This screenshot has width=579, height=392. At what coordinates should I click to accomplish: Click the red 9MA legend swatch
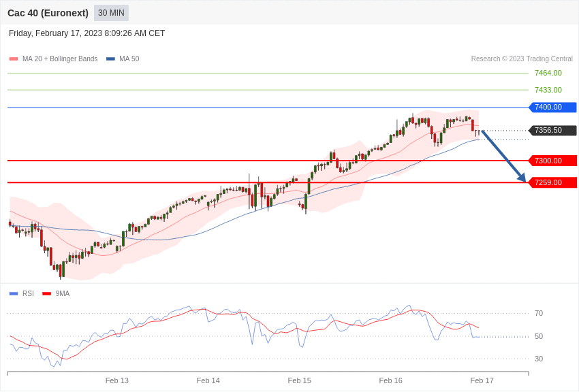tap(46, 294)
